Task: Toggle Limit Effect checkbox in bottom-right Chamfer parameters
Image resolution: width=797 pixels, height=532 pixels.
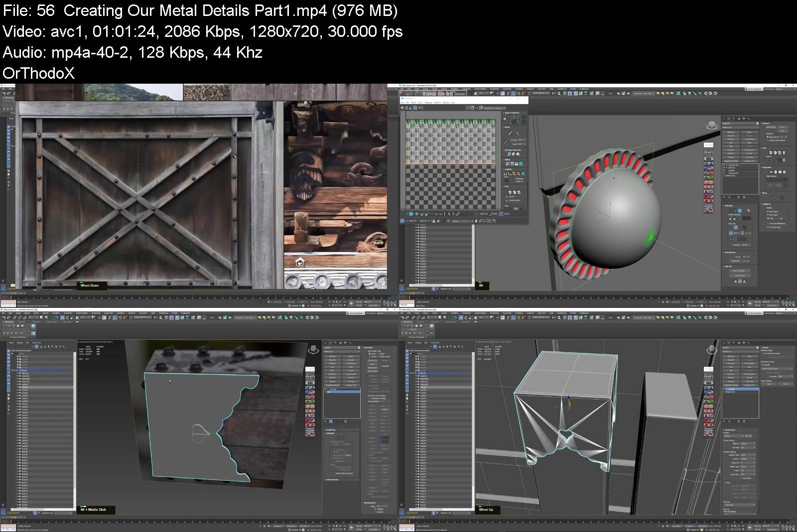Action: coord(741,478)
